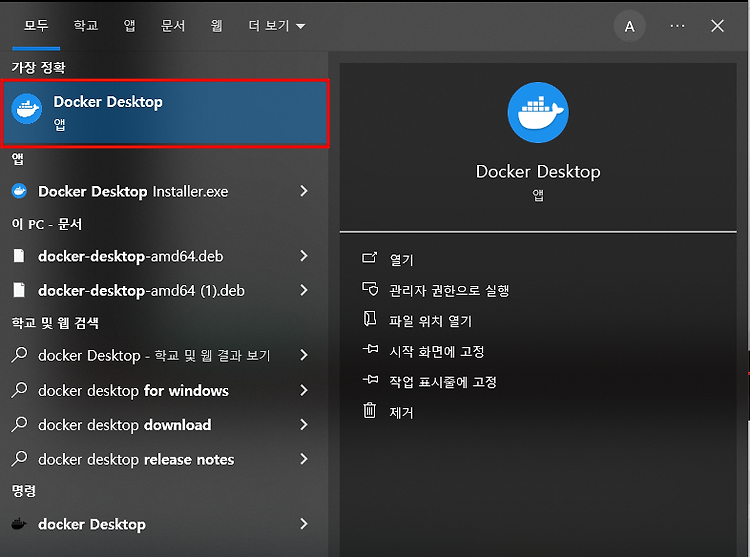This screenshot has width=750, height=557.
Task: Switch to the 앱 filter tab
Action: 129,25
